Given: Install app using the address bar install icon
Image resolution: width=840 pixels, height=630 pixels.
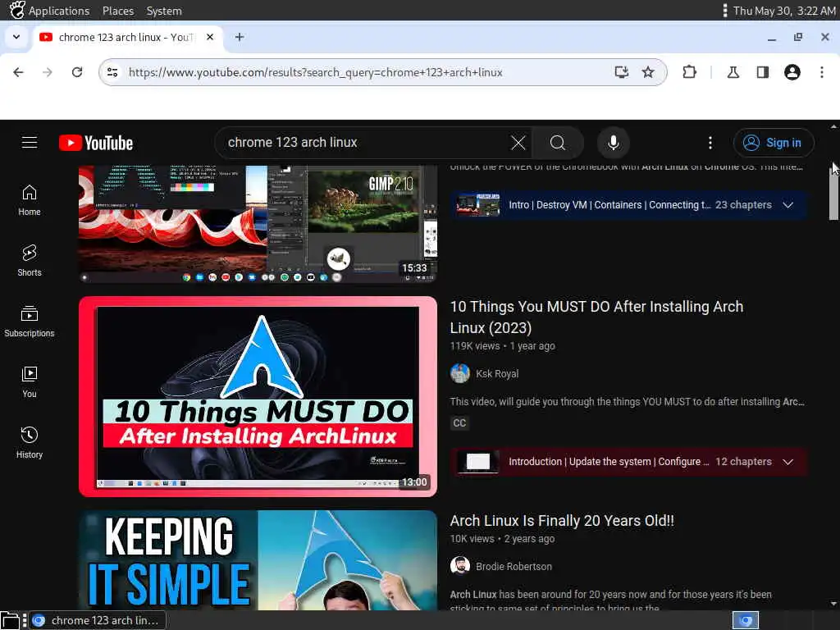Looking at the screenshot, I should click(622, 72).
